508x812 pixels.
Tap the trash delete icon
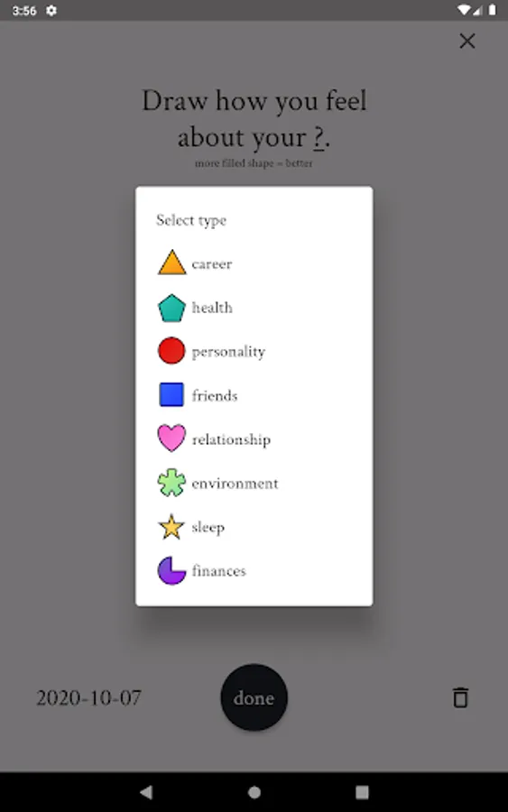pos(460,697)
